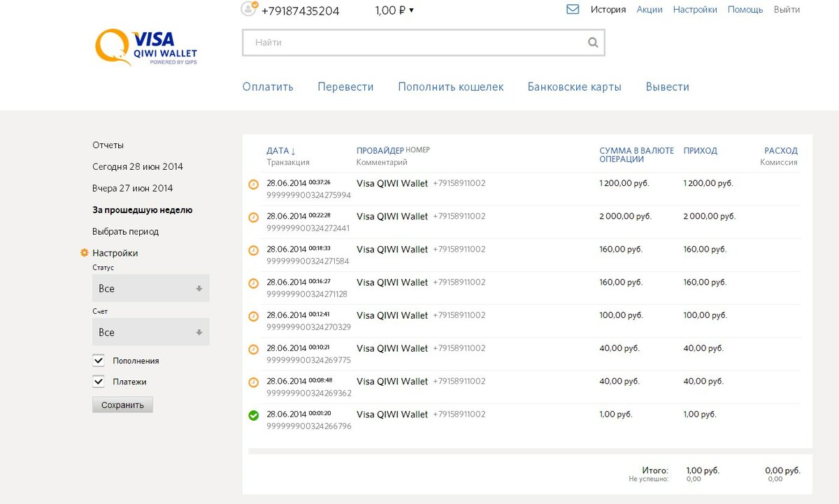Open Настройки in top menu
The height and width of the screenshot is (504, 839).
(x=695, y=10)
